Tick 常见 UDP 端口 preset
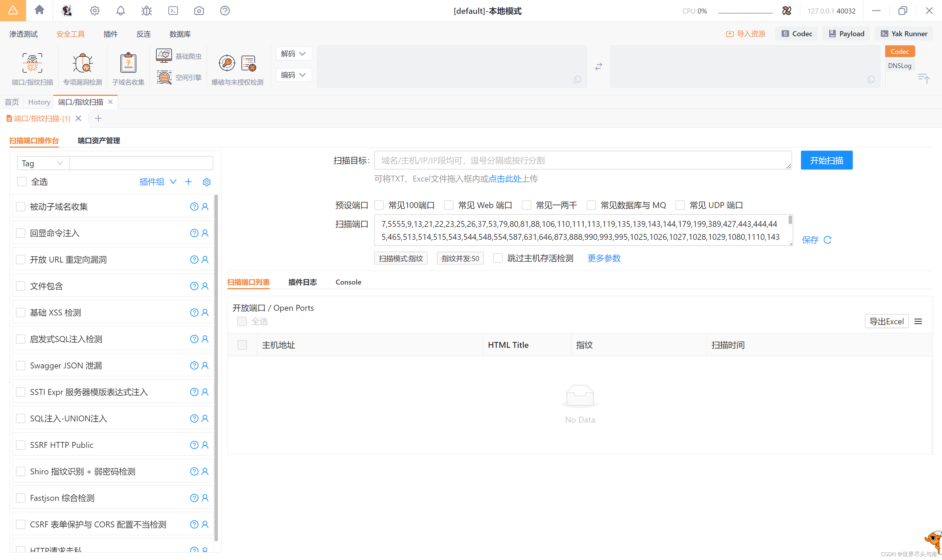The width and height of the screenshot is (942, 560). click(x=680, y=205)
